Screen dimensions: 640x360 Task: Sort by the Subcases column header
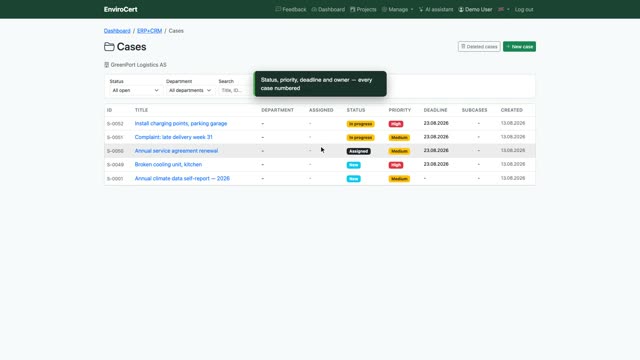pos(474,110)
